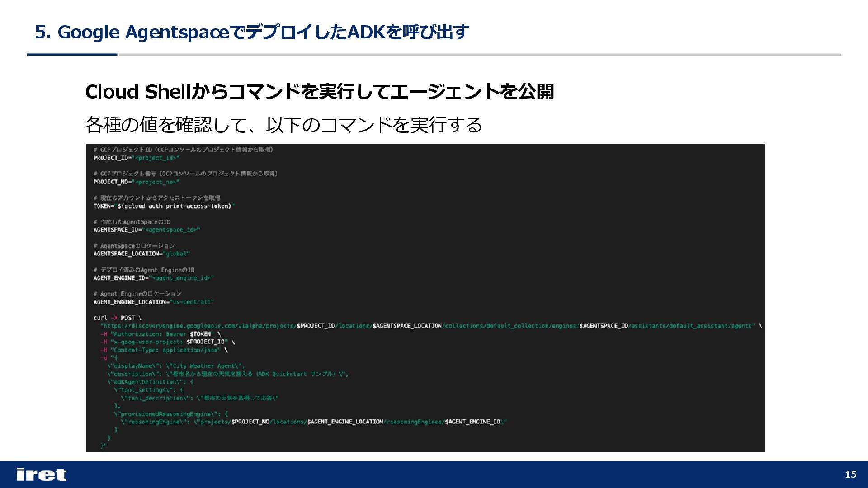The height and width of the screenshot is (488, 868).
Task: Click the tool_description line
Action: 200,398
